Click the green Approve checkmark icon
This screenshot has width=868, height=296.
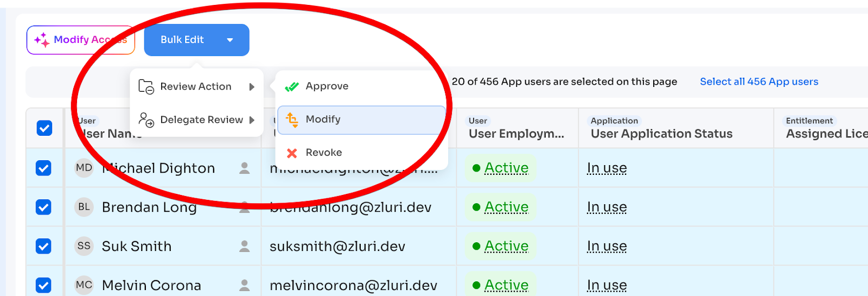point(292,86)
